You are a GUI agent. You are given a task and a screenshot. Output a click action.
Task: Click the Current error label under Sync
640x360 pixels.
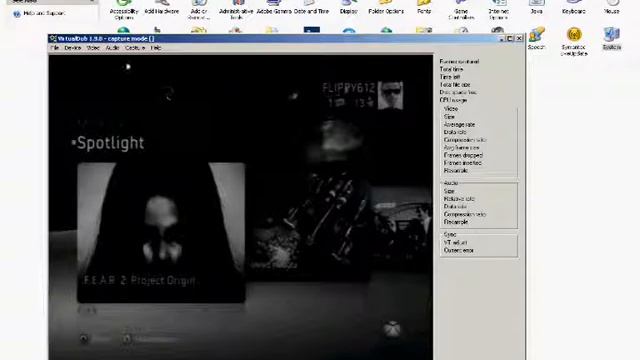tap(458, 250)
